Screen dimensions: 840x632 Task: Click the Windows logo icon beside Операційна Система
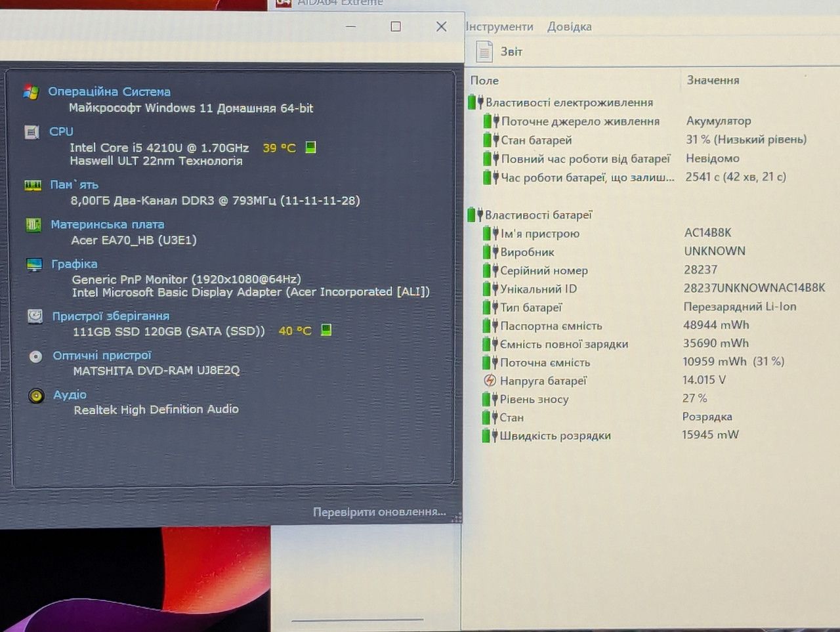pos(31,92)
